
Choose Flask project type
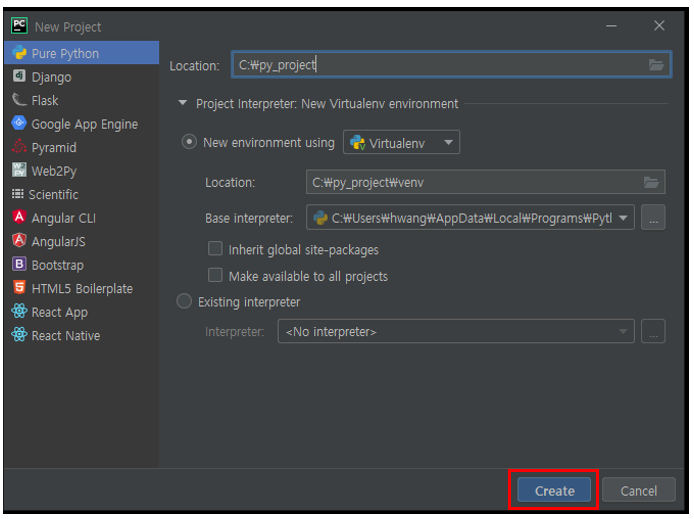[81, 100]
